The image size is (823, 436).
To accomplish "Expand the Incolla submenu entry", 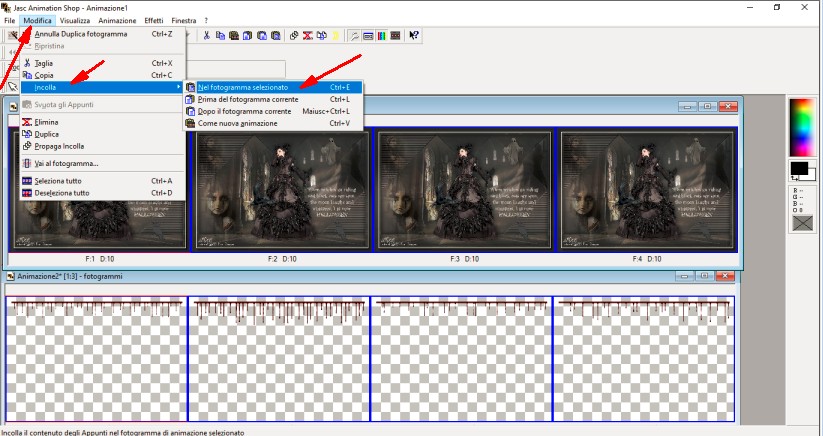I will [x=103, y=87].
